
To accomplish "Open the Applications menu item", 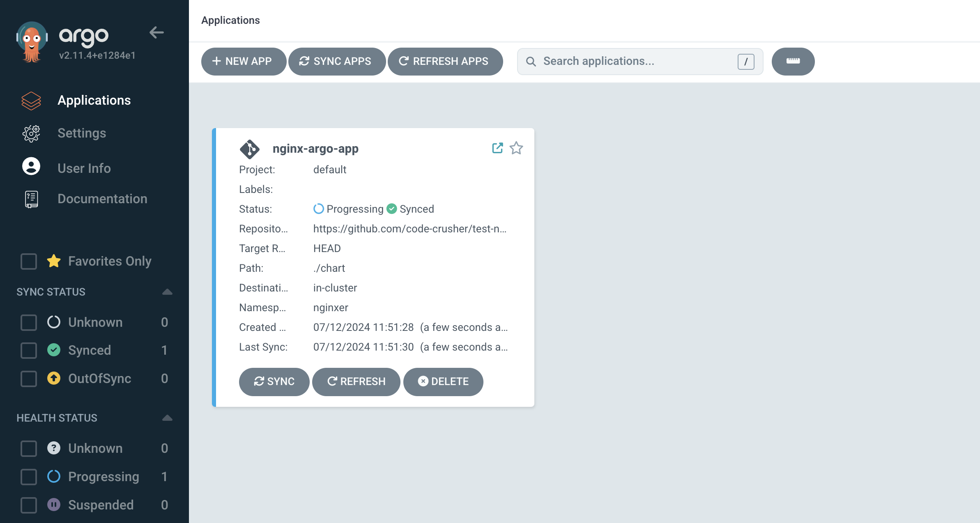I will 94,101.
